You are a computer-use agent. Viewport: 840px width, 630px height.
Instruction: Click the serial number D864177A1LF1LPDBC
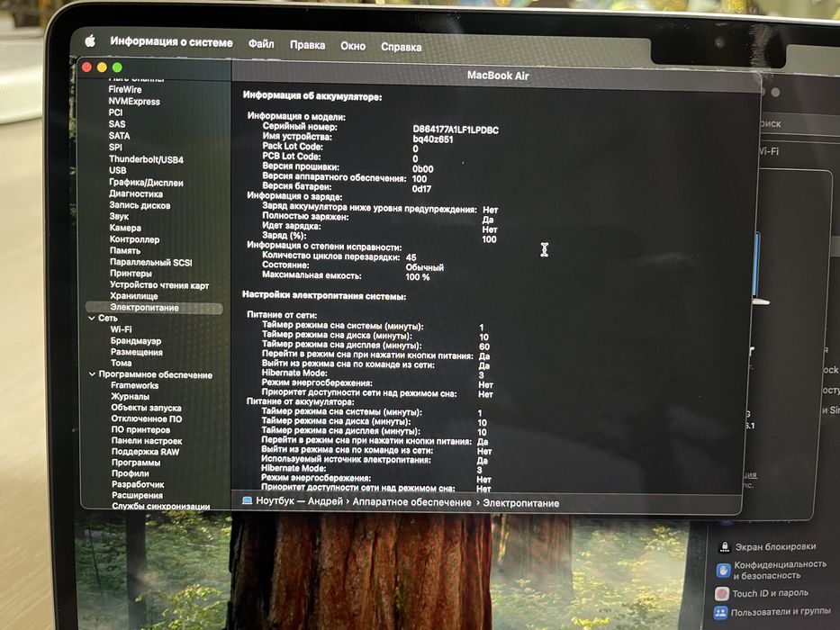(456, 130)
